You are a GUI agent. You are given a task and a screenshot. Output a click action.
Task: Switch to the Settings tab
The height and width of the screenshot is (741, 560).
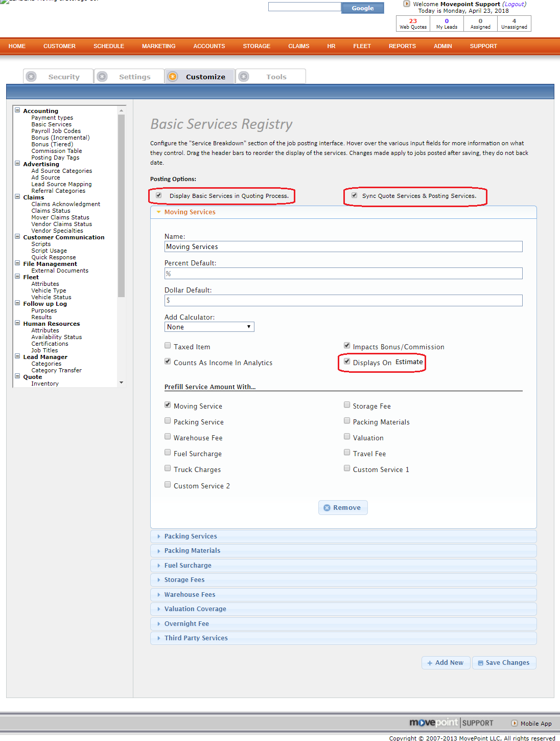click(134, 77)
